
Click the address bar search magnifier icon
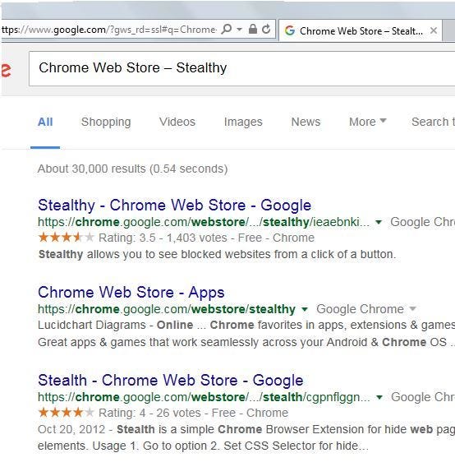tap(227, 29)
